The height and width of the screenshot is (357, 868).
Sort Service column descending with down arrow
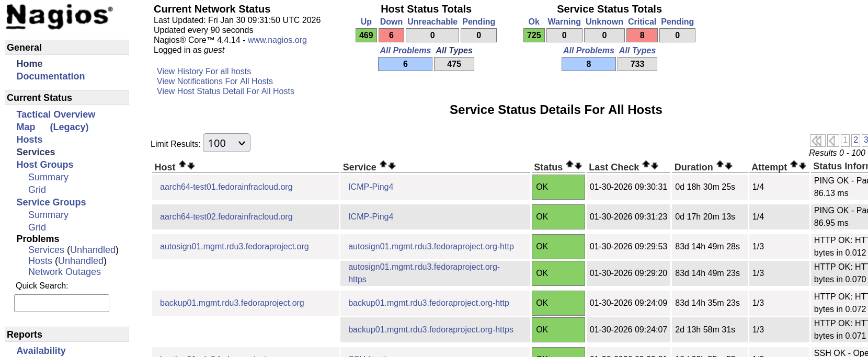tap(392, 166)
